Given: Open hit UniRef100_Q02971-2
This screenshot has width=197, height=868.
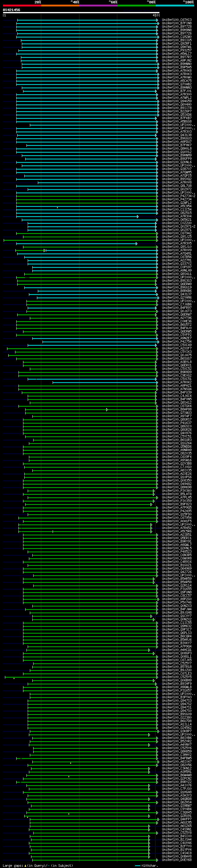Looking at the screenshot, I should tap(178, 226).
